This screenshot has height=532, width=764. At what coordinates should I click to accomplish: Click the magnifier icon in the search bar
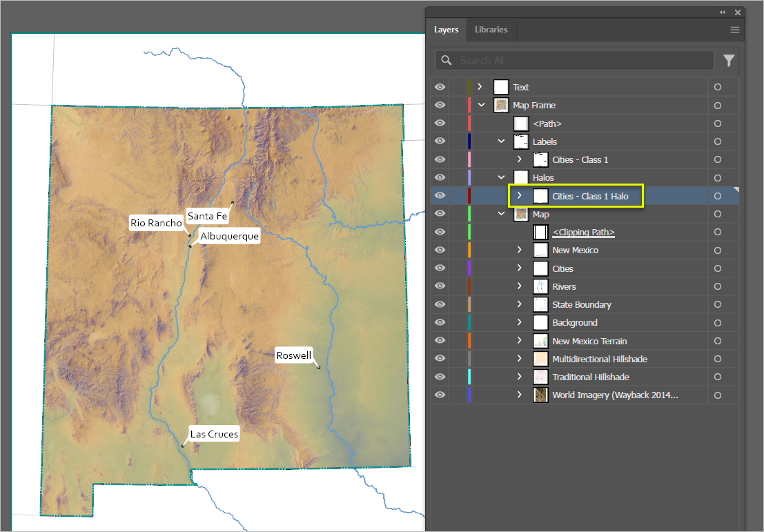(446, 60)
